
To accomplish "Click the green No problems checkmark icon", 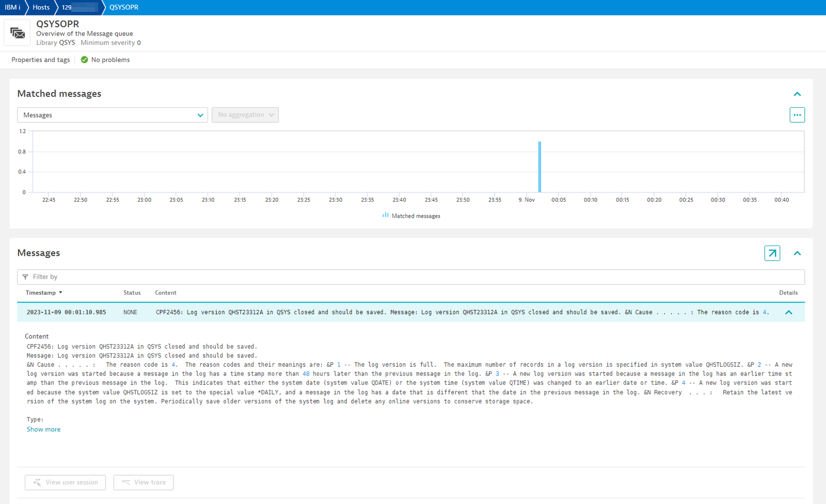I will coord(85,60).
